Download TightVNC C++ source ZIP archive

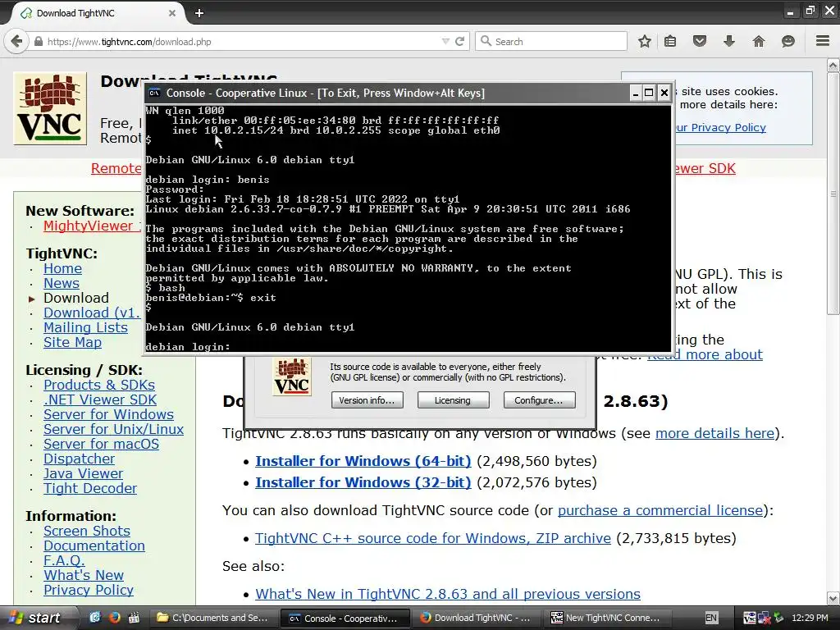(433, 538)
